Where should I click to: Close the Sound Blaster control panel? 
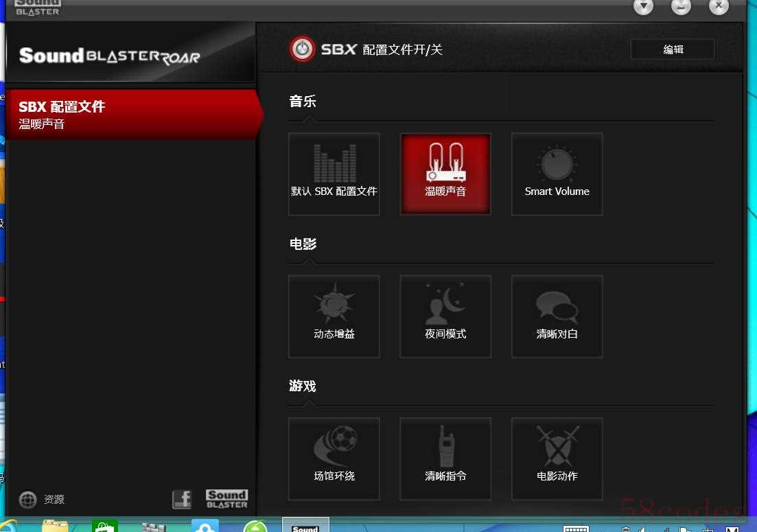pos(719,5)
